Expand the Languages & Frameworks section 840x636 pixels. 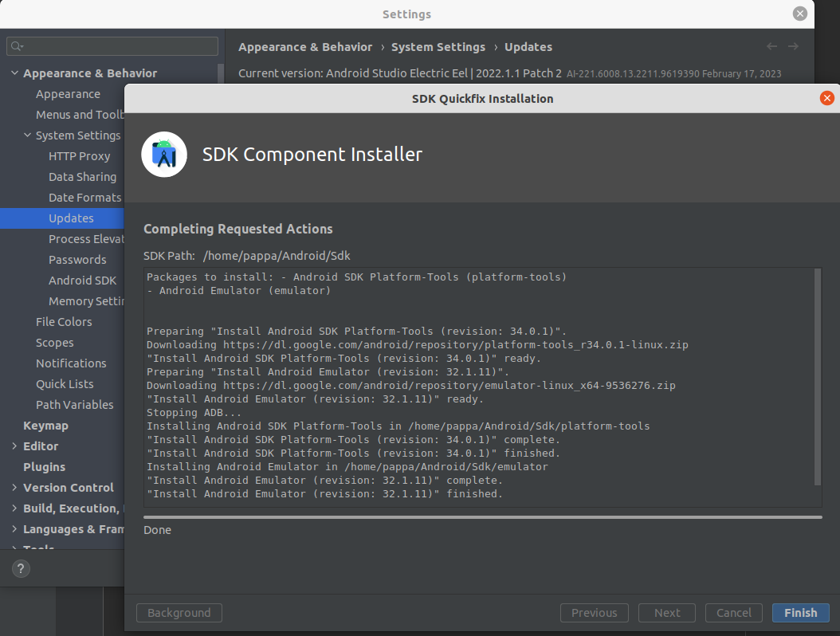(x=14, y=529)
